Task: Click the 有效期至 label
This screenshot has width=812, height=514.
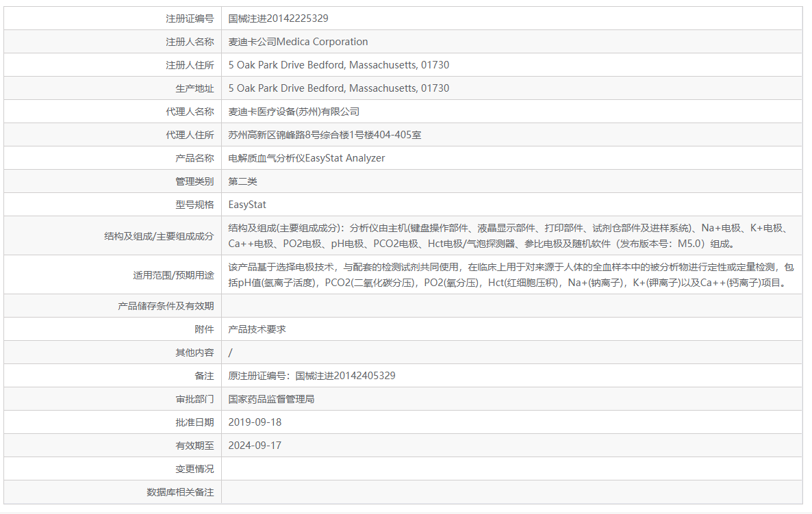Action: coord(194,446)
